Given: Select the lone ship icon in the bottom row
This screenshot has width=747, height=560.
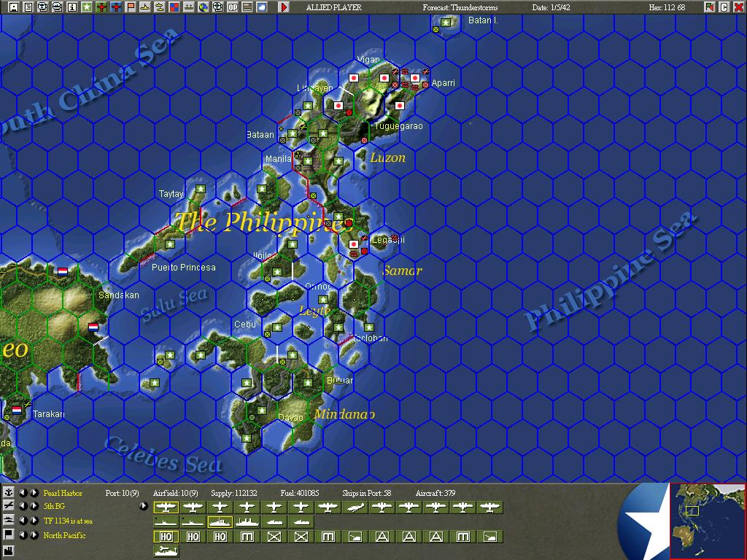Looking at the screenshot, I should pos(166,551).
